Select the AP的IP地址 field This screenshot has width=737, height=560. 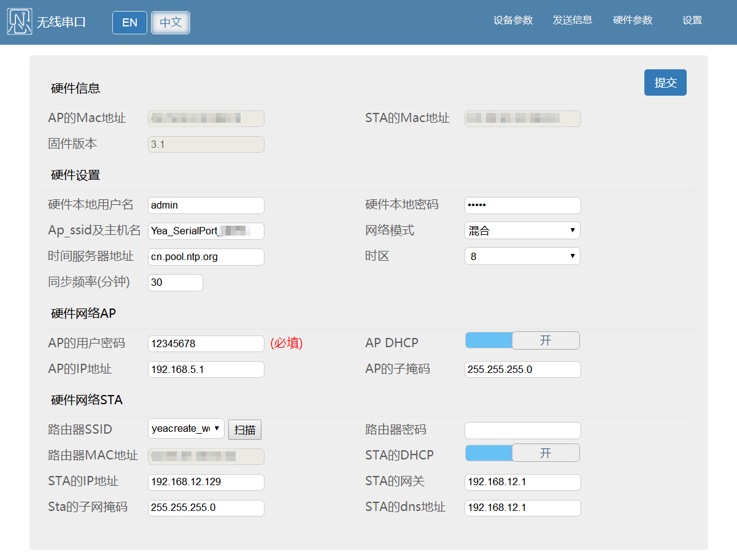[x=206, y=370]
